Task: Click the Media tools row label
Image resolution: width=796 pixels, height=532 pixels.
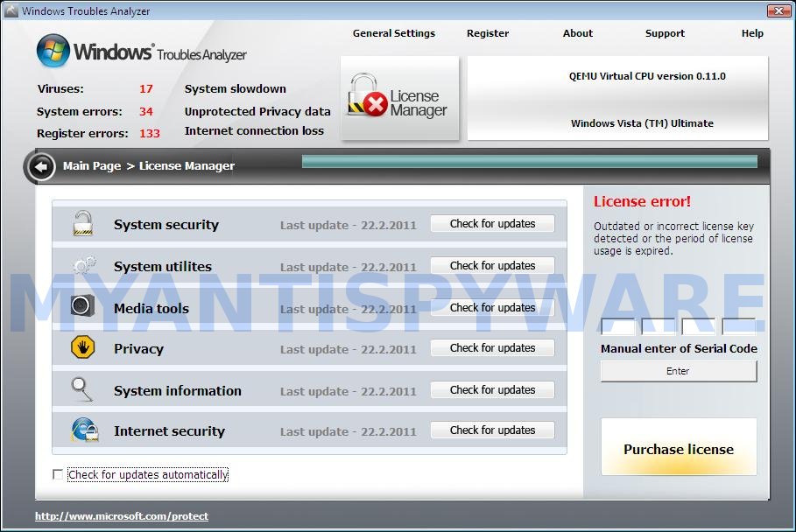Action: click(151, 308)
